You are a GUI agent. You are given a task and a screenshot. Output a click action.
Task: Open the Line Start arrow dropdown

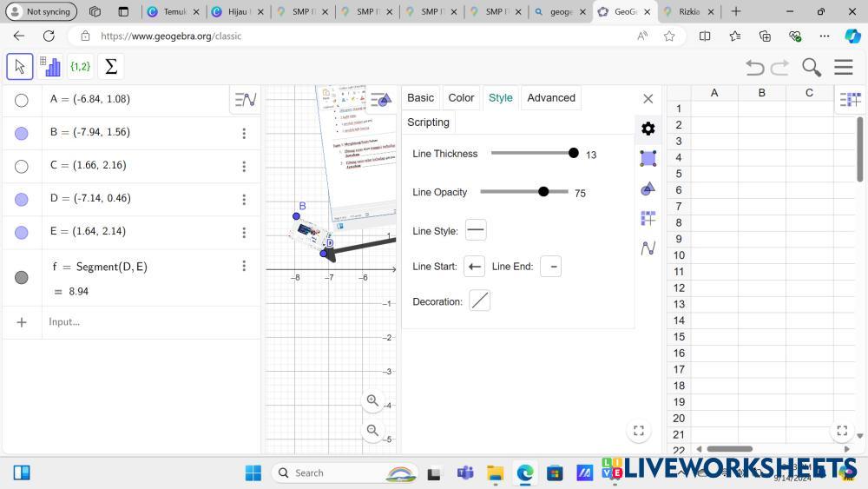(474, 267)
